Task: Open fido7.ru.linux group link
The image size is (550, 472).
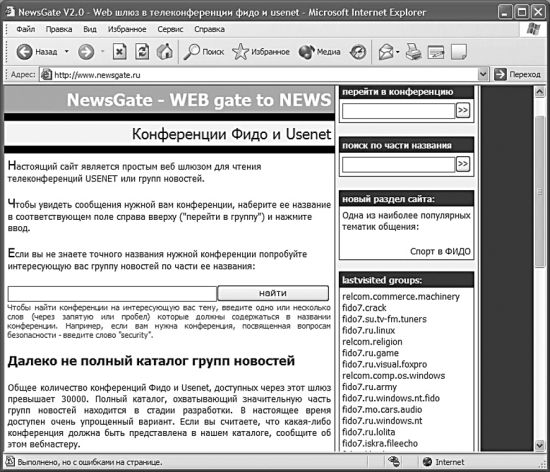Action: [369, 330]
